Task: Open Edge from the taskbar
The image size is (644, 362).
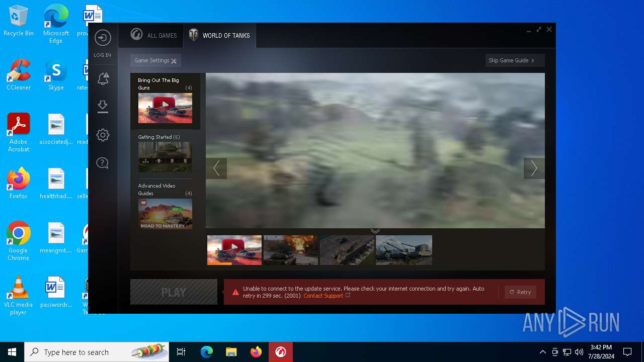Action: pyautogui.click(x=207, y=352)
